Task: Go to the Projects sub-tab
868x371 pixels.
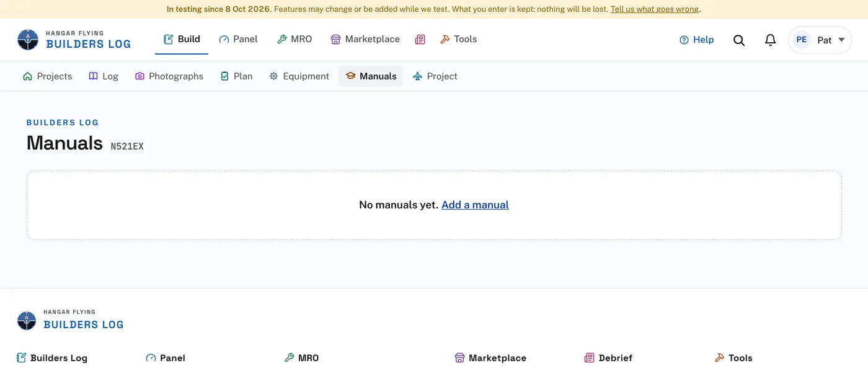Action: click(x=47, y=76)
